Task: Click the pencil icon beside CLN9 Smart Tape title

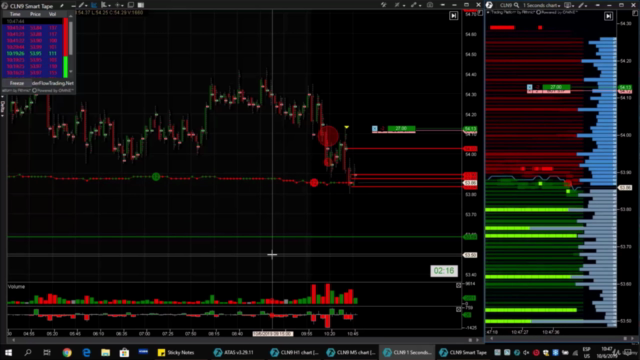Action: pyautogui.click(x=62, y=6)
